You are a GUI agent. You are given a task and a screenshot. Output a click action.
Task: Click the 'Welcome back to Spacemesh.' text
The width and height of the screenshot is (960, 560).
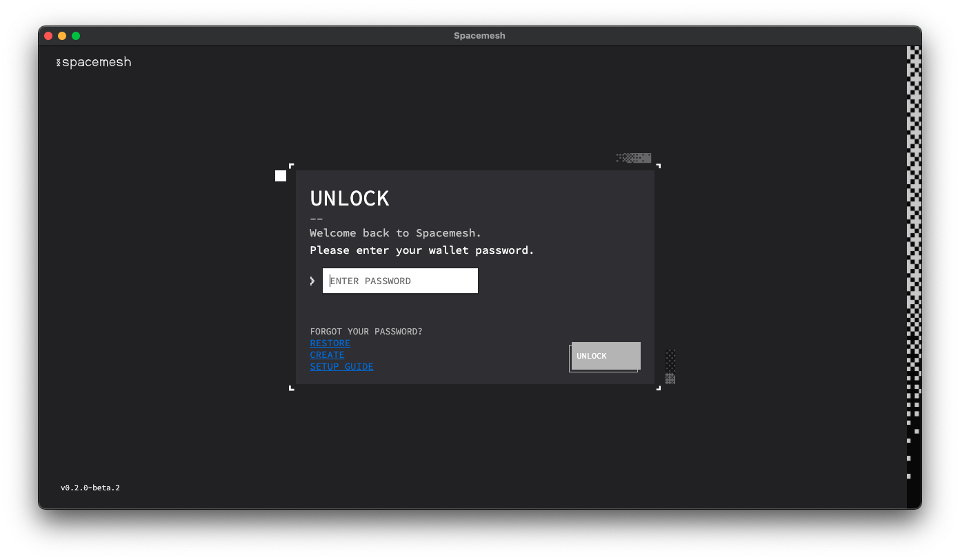pos(396,233)
